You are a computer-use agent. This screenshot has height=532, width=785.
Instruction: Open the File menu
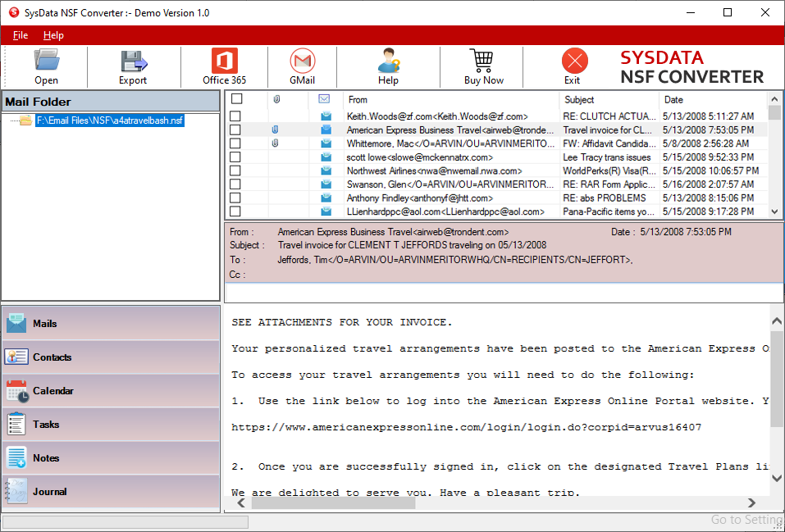click(x=21, y=35)
